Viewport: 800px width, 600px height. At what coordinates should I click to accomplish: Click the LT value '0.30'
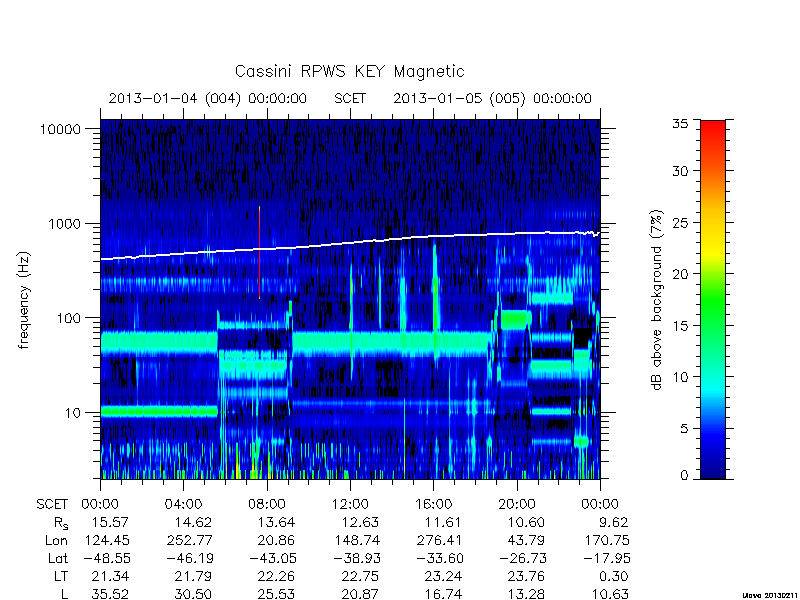(x=614, y=577)
